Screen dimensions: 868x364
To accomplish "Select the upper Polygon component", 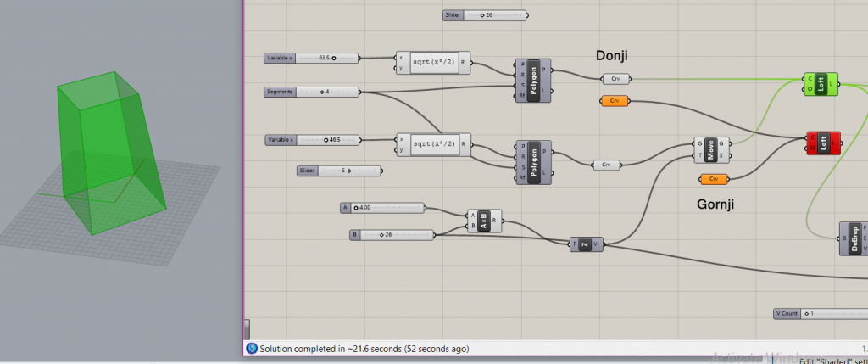I will pos(533,81).
